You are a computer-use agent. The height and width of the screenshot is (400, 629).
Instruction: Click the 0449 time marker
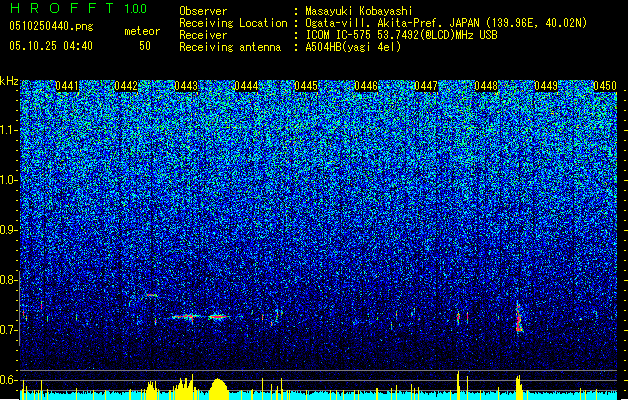click(546, 86)
